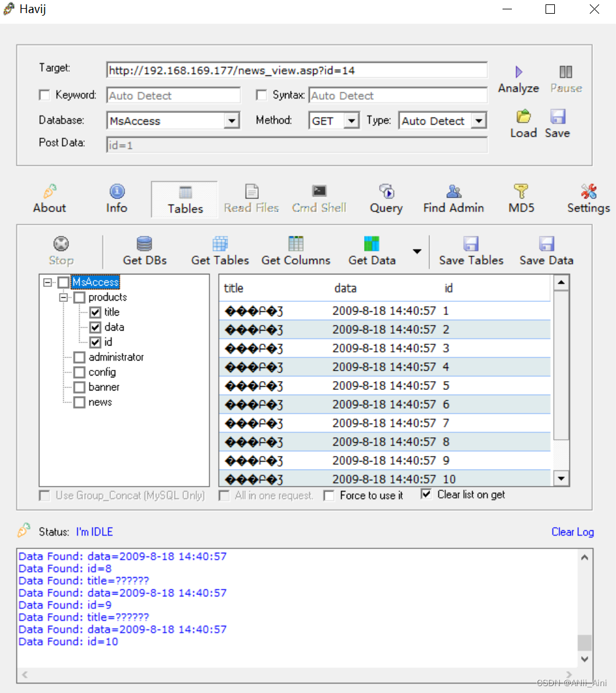Image resolution: width=616 pixels, height=693 pixels.
Task: Click the Save Tables disk icon
Action: [x=471, y=243]
